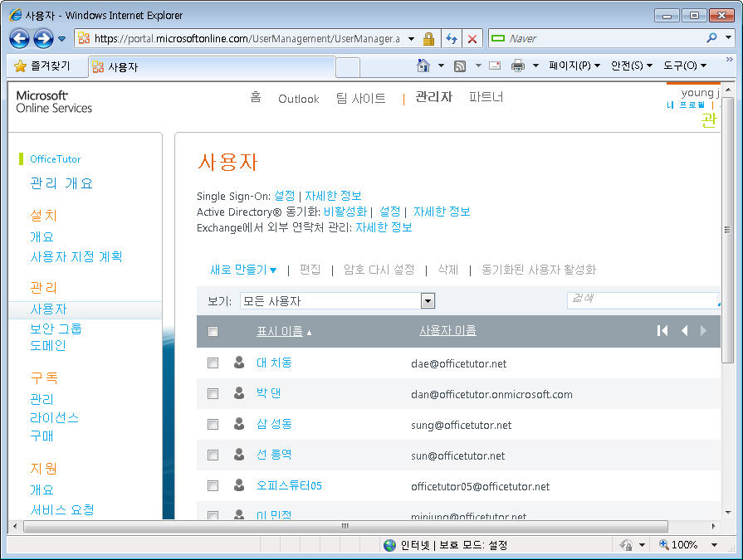Click the Home house icon in command bar
This screenshot has height=560, width=743.
(423, 66)
